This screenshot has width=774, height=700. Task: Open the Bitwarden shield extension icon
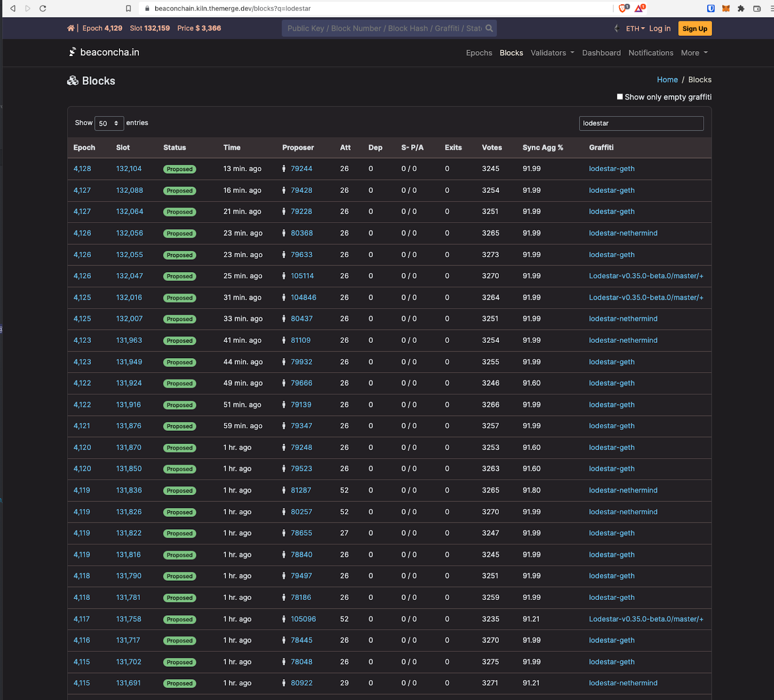click(x=711, y=8)
